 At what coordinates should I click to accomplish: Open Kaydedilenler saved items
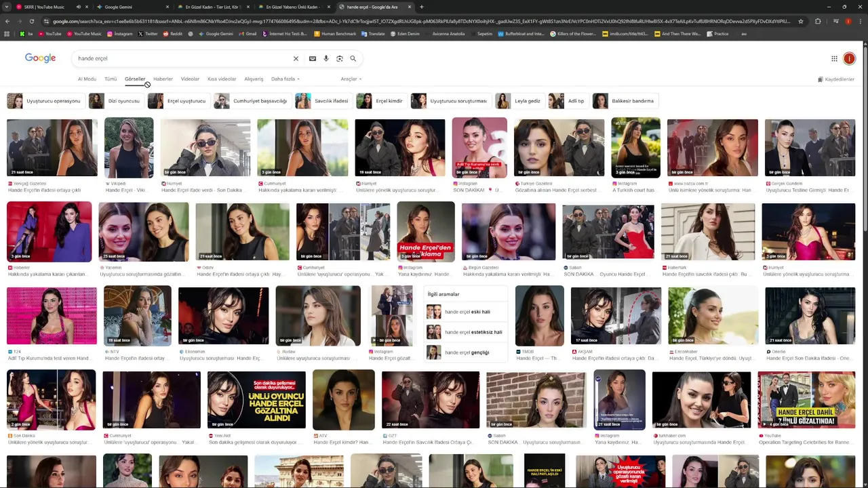pos(836,79)
